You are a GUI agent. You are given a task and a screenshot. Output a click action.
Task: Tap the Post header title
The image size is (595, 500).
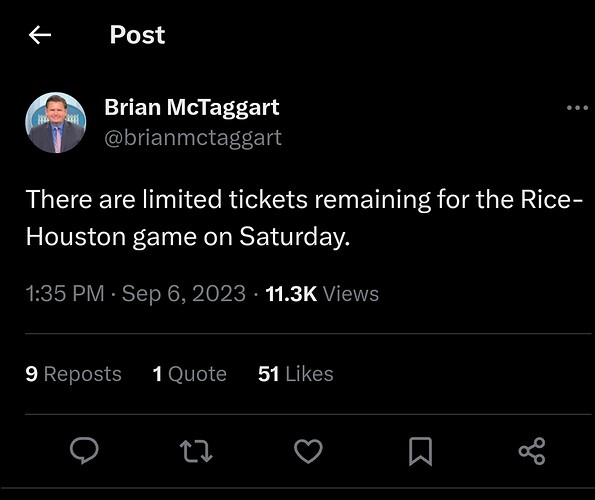pos(137,35)
